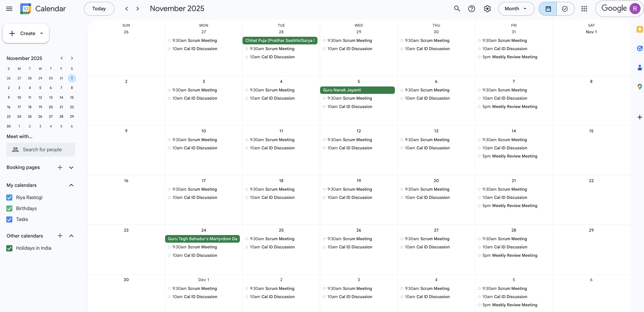Disable the Holidays in India calendar
This screenshot has width=644, height=312.
[9, 248]
